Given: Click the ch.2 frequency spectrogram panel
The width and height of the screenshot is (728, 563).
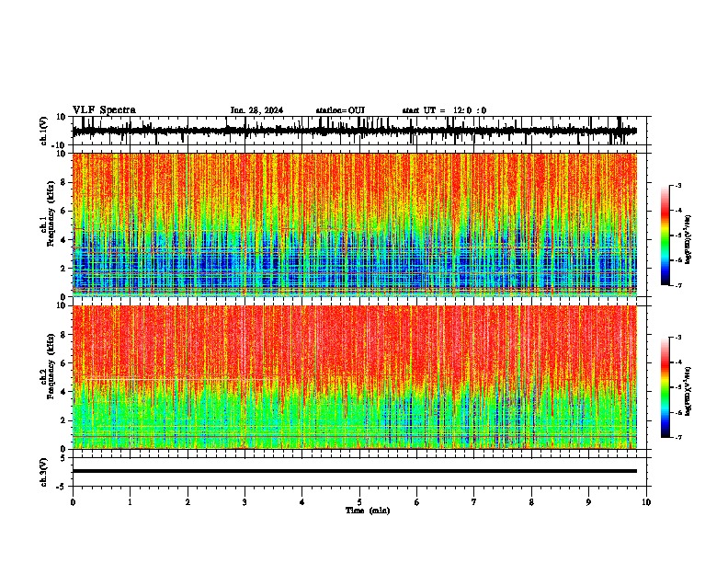Looking at the screenshot, I should pos(355,377).
